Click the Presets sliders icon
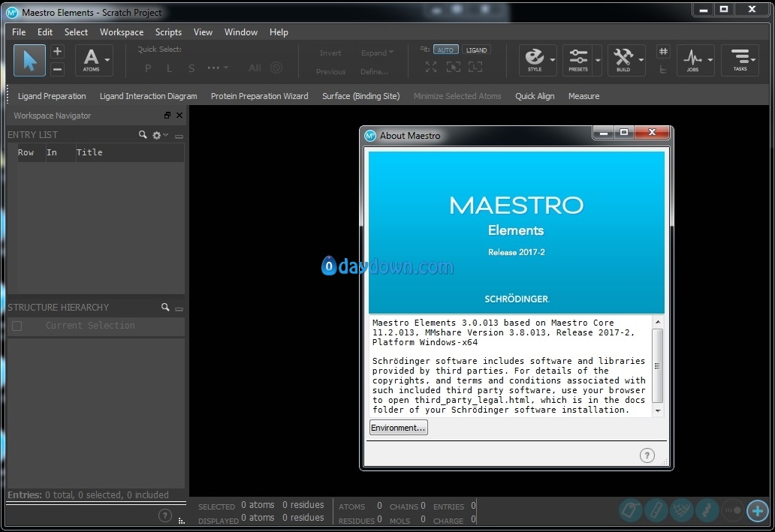The image size is (775, 532). 577,60
